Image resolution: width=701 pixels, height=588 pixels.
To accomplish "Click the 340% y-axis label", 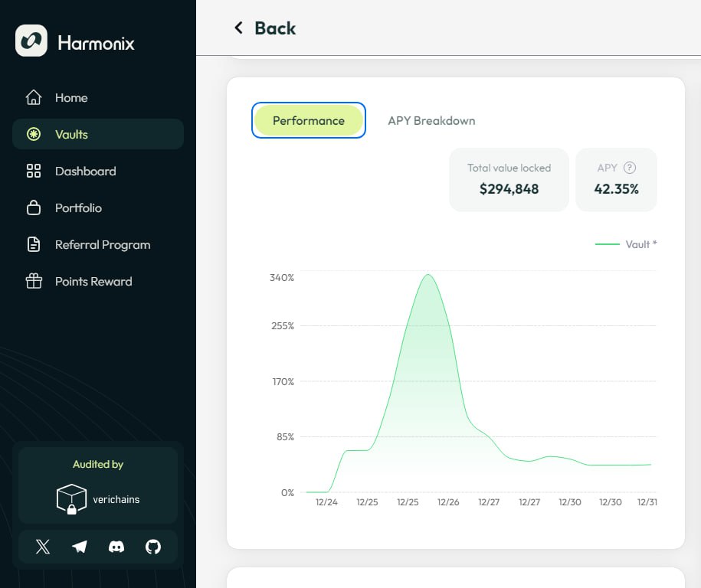I will [x=282, y=277].
